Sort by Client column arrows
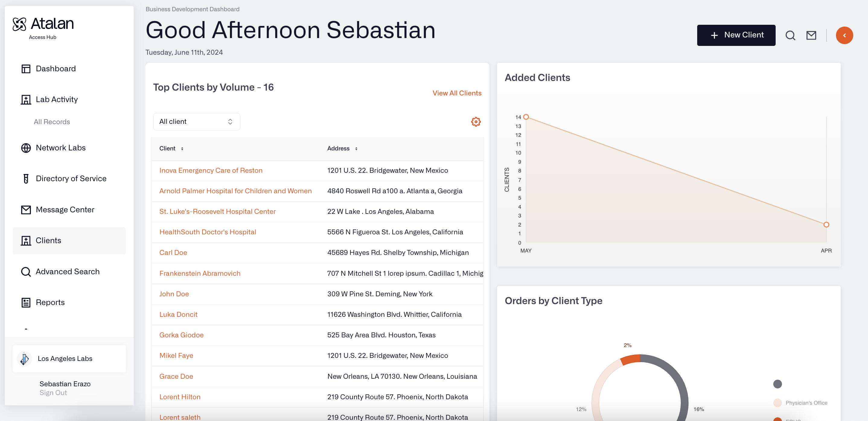 (x=182, y=149)
